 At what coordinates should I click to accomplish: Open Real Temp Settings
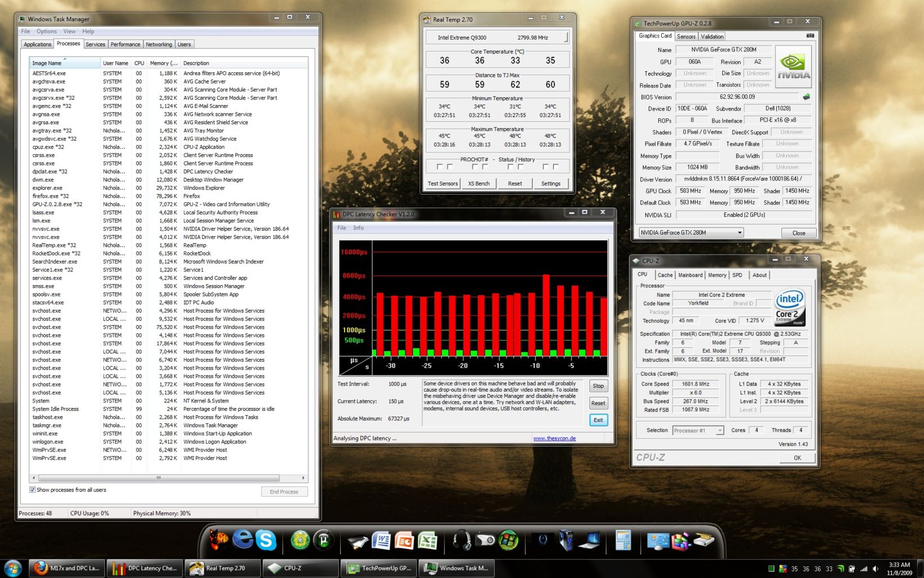pyautogui.click(x=551, y=183)
